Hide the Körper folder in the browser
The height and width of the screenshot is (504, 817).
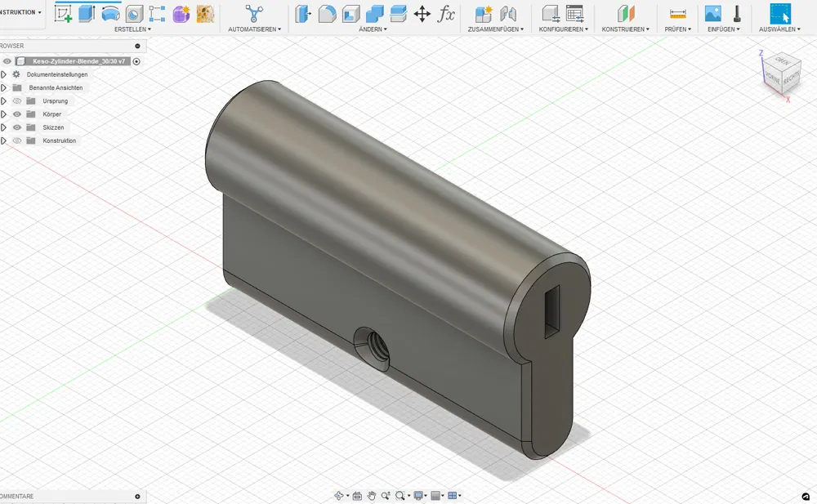coord(17,114)
